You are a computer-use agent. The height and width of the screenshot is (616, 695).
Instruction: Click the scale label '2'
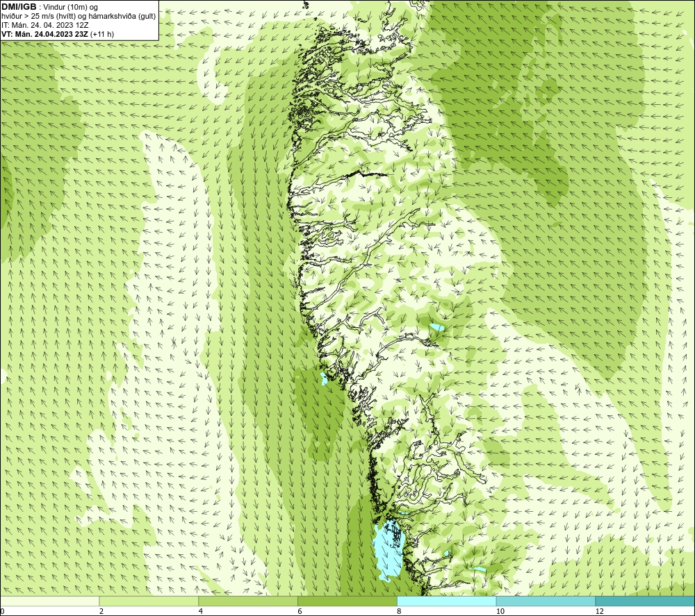(x=101, y=611)
